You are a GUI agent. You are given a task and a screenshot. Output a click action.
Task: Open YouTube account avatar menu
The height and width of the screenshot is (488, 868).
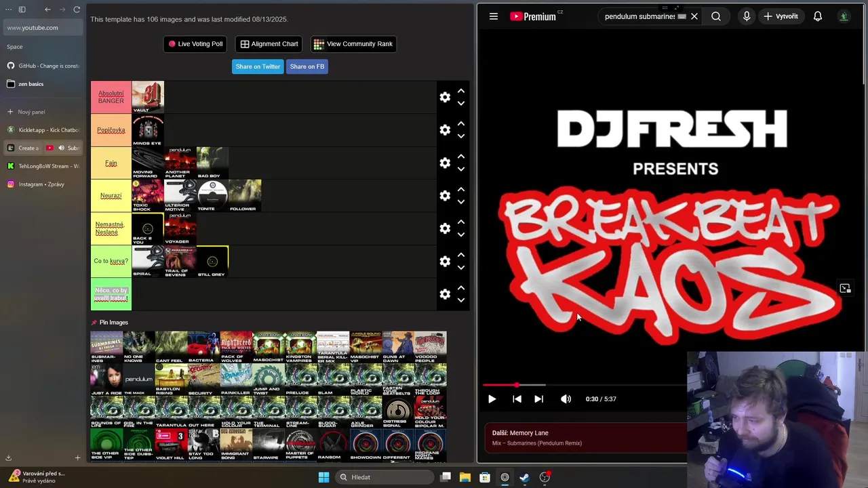click(x=844, y=16)
